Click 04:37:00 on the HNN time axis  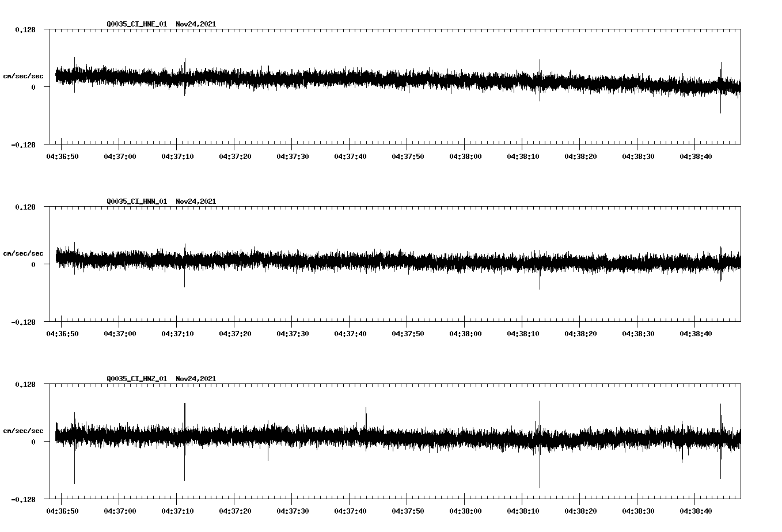(x=120, y=334)
